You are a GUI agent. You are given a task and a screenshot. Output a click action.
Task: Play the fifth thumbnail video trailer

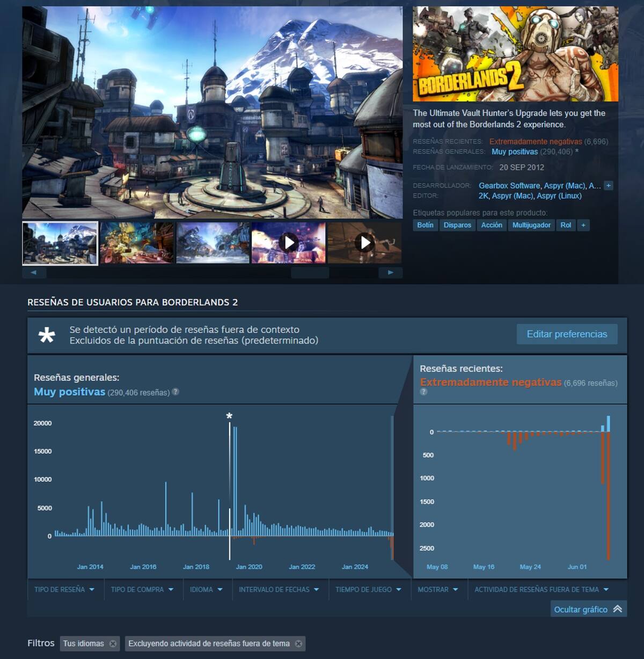pos(364,243)
